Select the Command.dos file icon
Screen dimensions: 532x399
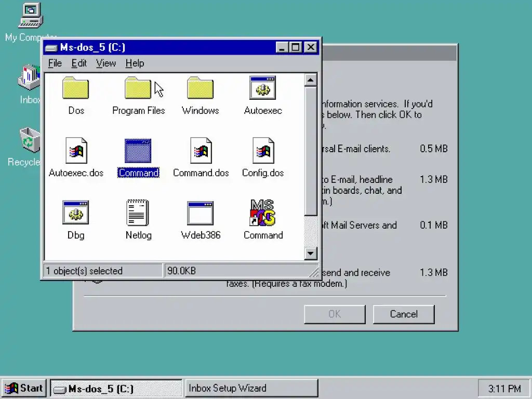coord(201,150)
